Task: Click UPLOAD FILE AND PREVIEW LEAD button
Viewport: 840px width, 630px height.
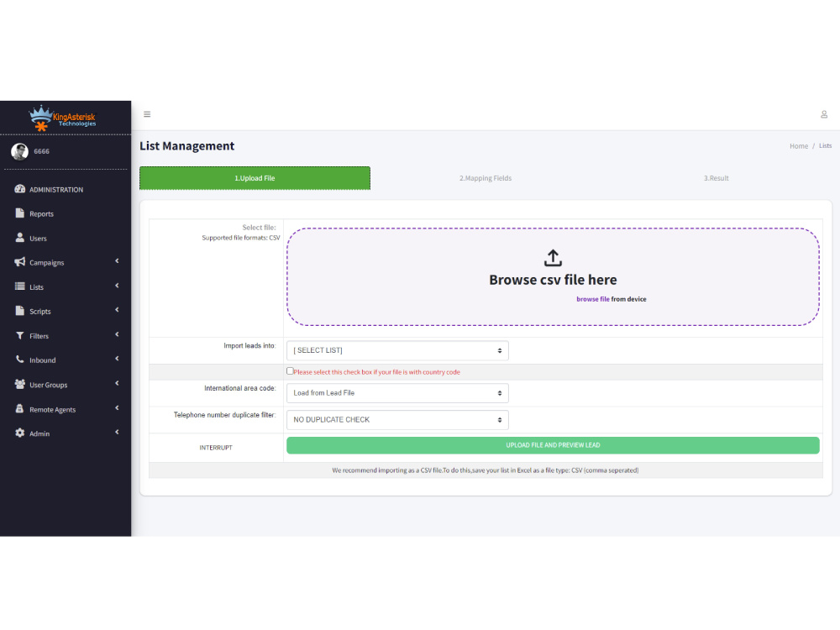Action: (x=553, y=445)
